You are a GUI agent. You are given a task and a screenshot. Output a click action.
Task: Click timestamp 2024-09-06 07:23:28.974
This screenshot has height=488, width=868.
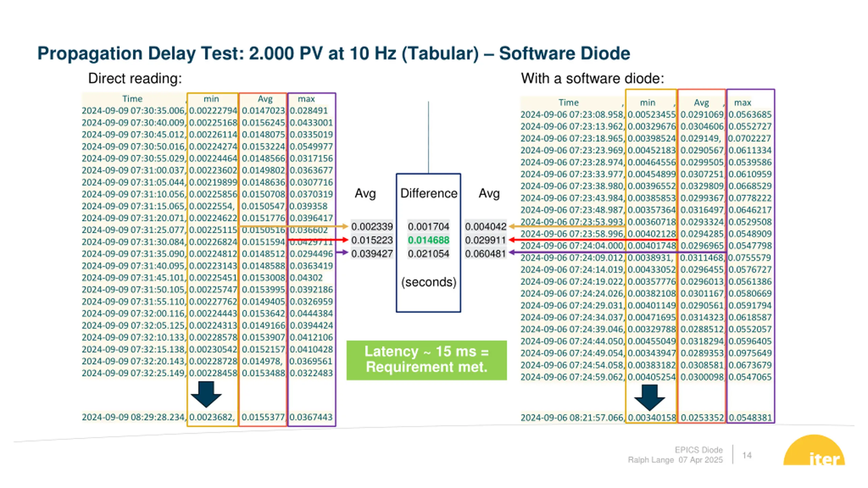point(572,162)
